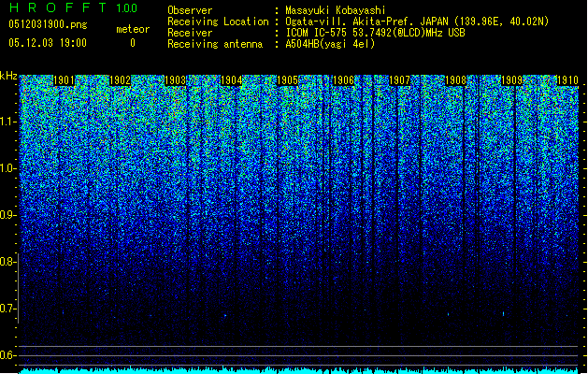The image size is (588, 374).
Task: Click the 1906 time marker
Action: pyautogui.click(x=343, y=80)
